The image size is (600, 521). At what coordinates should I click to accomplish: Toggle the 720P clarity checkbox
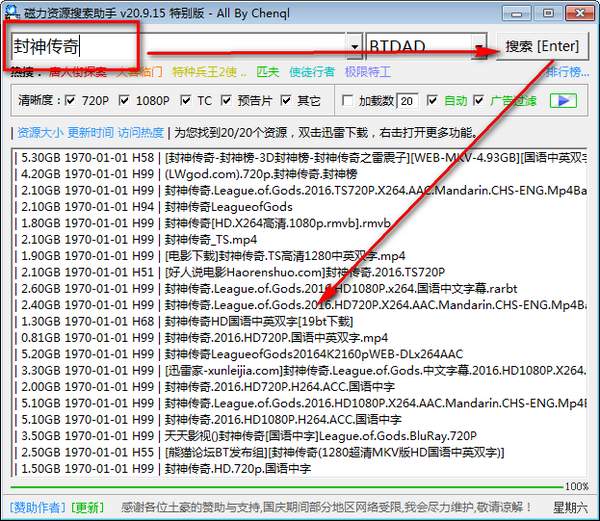click(70, 101)
